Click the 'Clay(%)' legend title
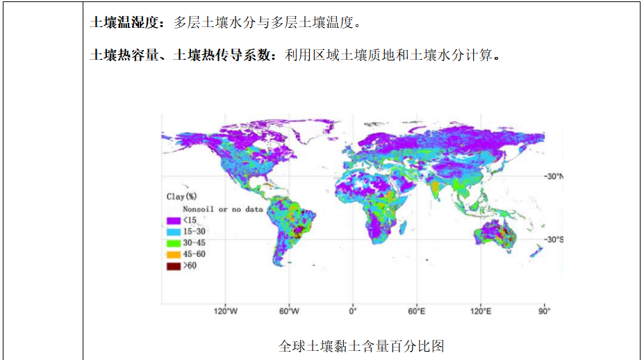The image size is (644, 360). click(x=181, y=197)
